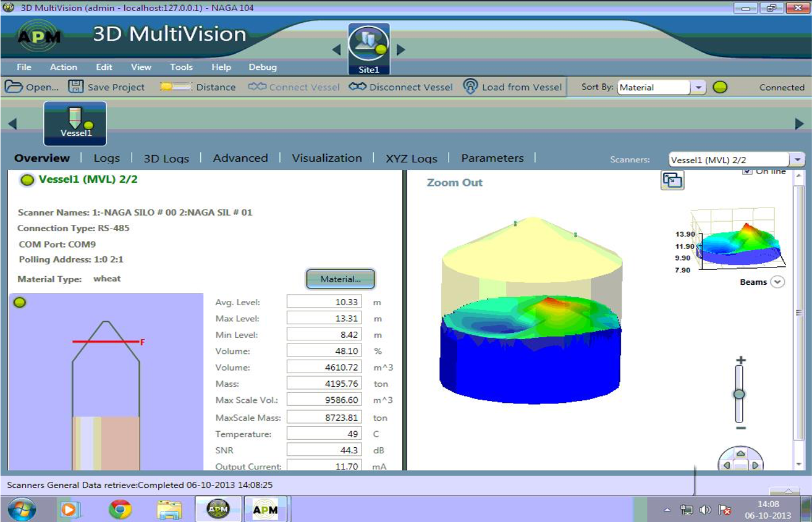Screen dimensions: 812x522
Task: Switch to the Logs tab
Action: [106, 158]
